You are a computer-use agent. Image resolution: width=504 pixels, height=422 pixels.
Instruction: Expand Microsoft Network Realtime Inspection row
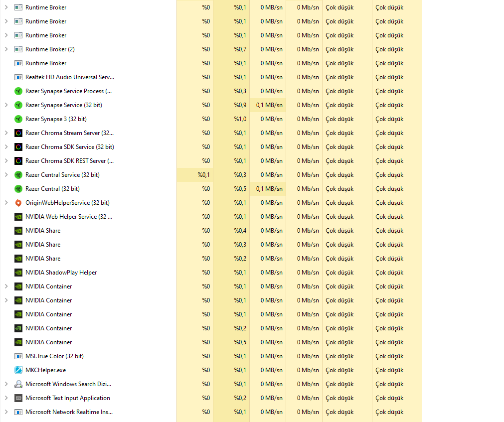pyautogui.click(x=6, y=412)
